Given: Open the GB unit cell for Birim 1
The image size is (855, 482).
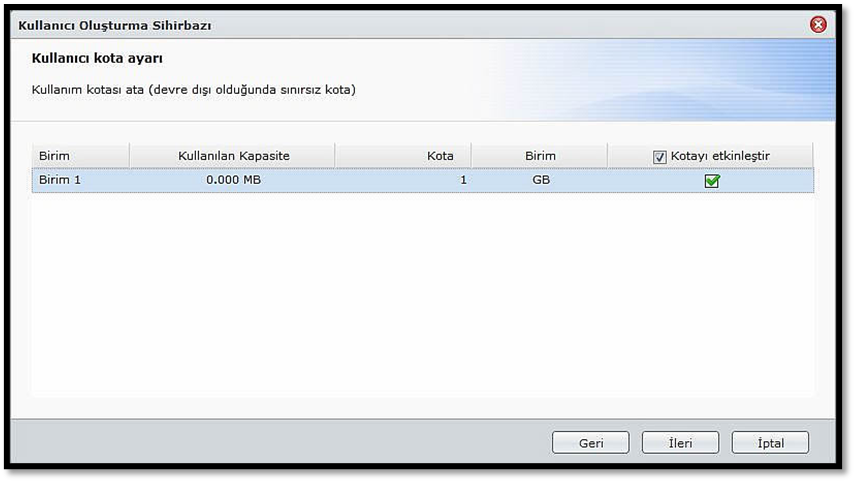Looking at the screenshot, I should pos(540,181).
